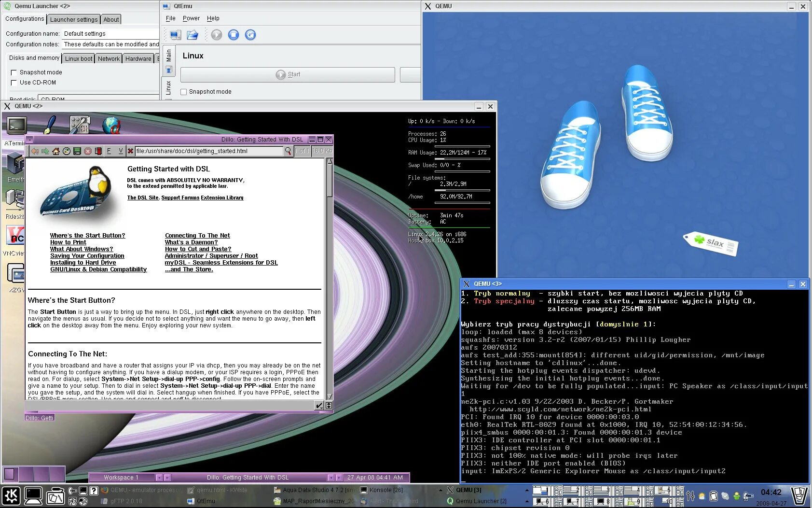The height and width of the screenshot is (508, 812).
Task: Click Configuration name field
Action: [x=110, y=34]
